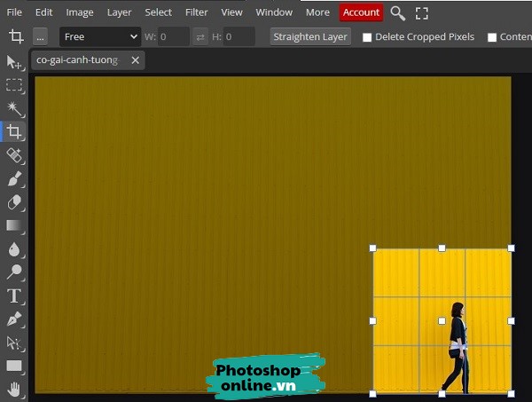Screen dimensions: 532x402
Task: Toggle the Content-aware checkbox
Action: point(493,37)
